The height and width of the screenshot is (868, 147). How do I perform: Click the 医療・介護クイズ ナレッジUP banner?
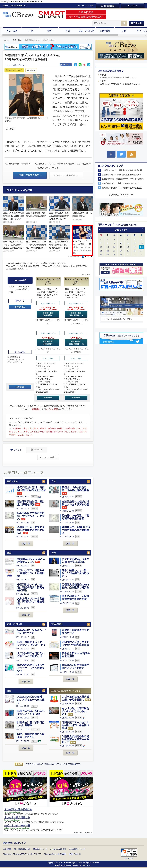(48, 47)
